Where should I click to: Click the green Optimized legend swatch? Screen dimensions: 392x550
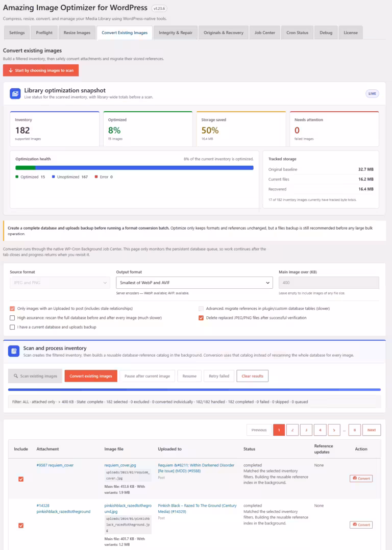(17, 177)
